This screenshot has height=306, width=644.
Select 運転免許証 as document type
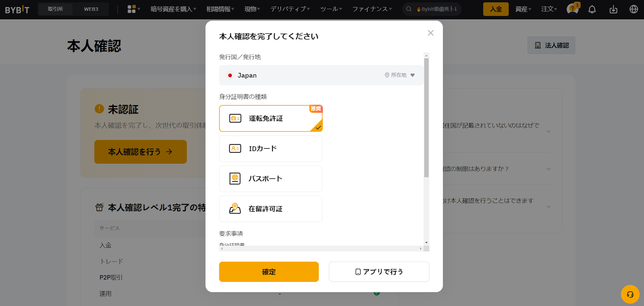271,118
